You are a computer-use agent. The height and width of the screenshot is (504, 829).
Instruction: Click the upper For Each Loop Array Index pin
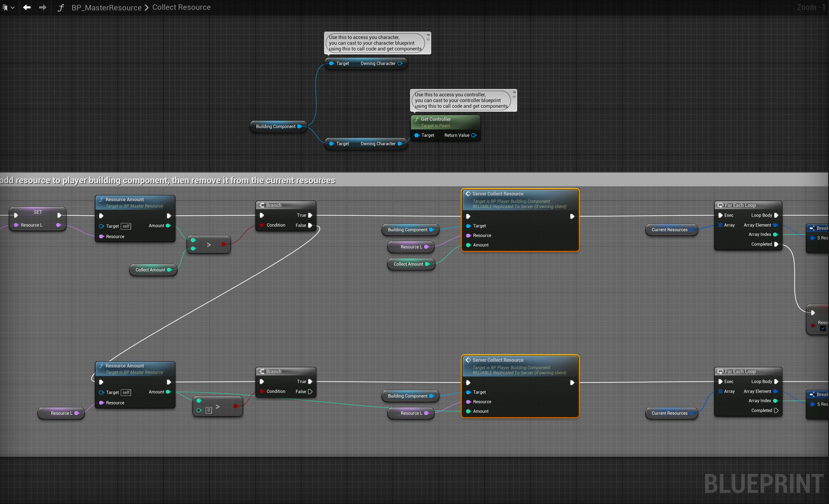click(775, 235)
